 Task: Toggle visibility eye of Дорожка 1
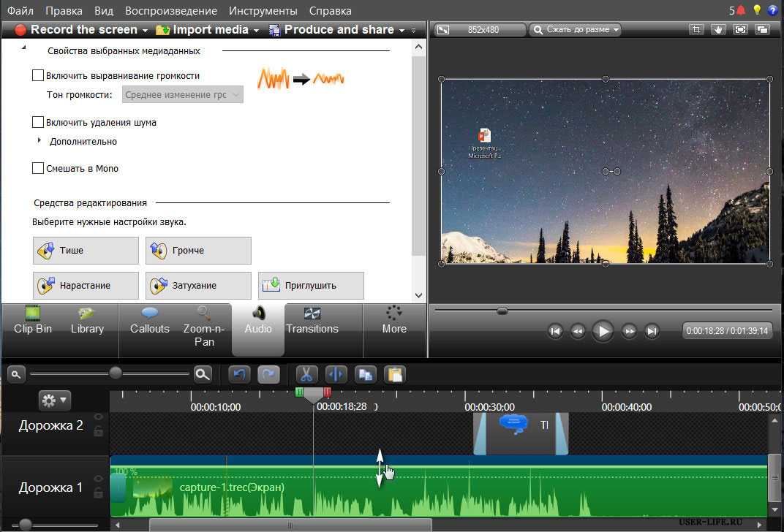[99, 479]
